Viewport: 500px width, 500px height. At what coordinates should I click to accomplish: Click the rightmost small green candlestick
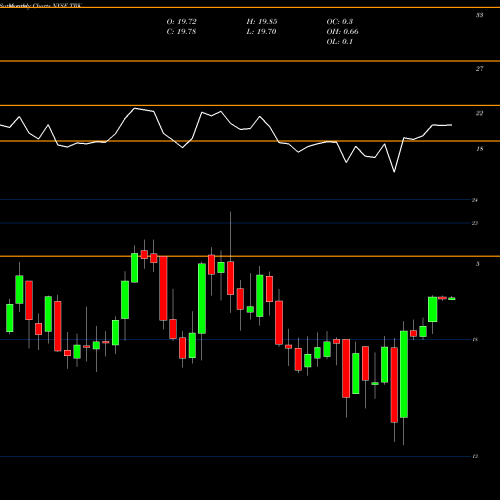(x=452, y=299)
